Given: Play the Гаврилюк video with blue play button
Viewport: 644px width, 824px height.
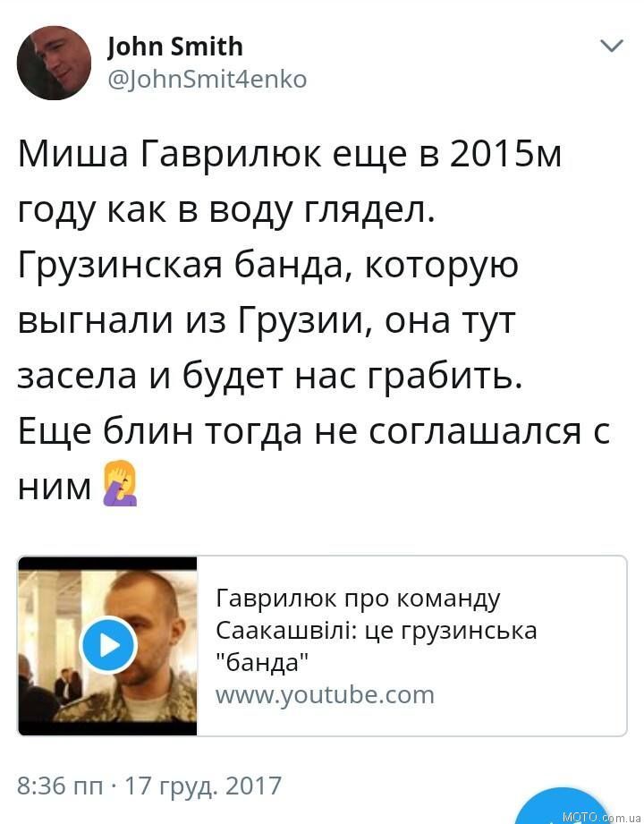Looking at the screenshot, I should tap(109, 645).
